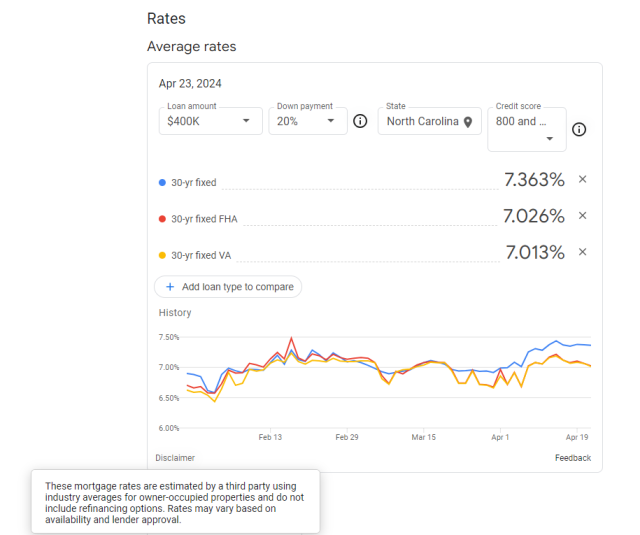
Task: Open the Loan amount $400K dropdown
Action: click(211, 121)
